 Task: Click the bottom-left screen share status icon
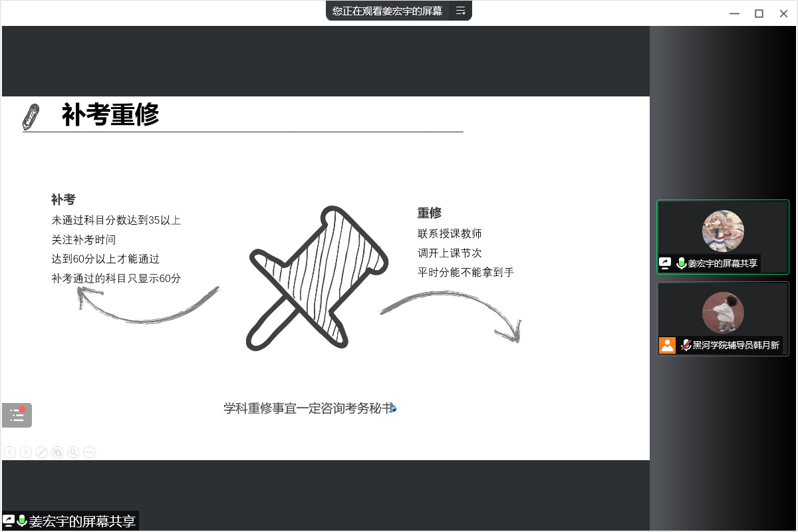[9, 521]
